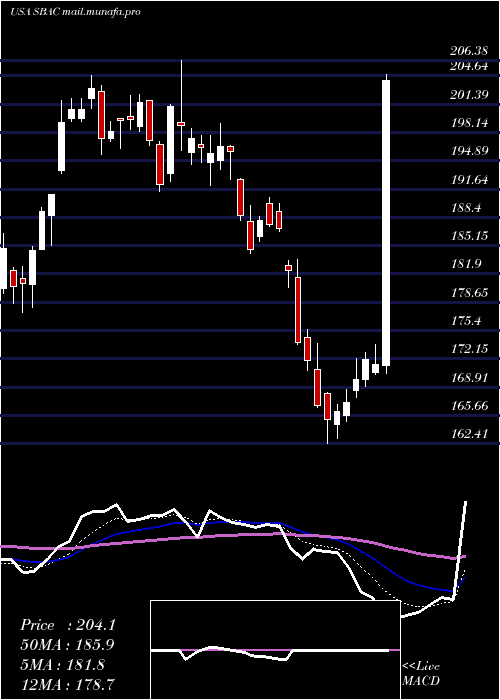
Task: Click the 185.15 price label
Action: (x=469, y=236)
